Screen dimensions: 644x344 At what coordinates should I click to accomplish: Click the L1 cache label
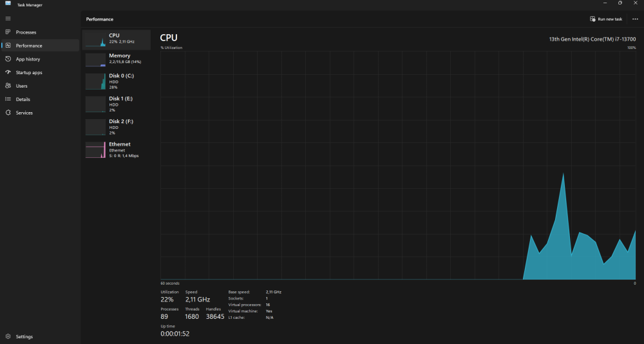coord(237,318)
